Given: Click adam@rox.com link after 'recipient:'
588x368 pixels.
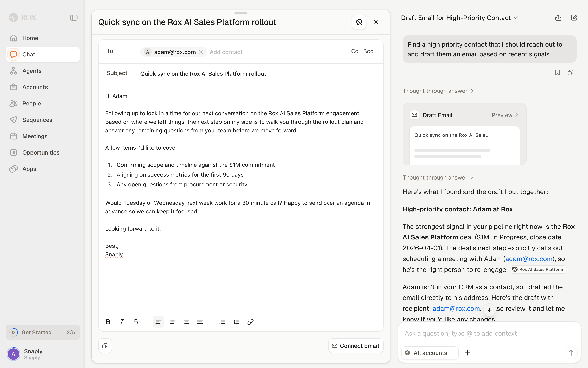Looking at the screenshot, I should click(456, 308).
